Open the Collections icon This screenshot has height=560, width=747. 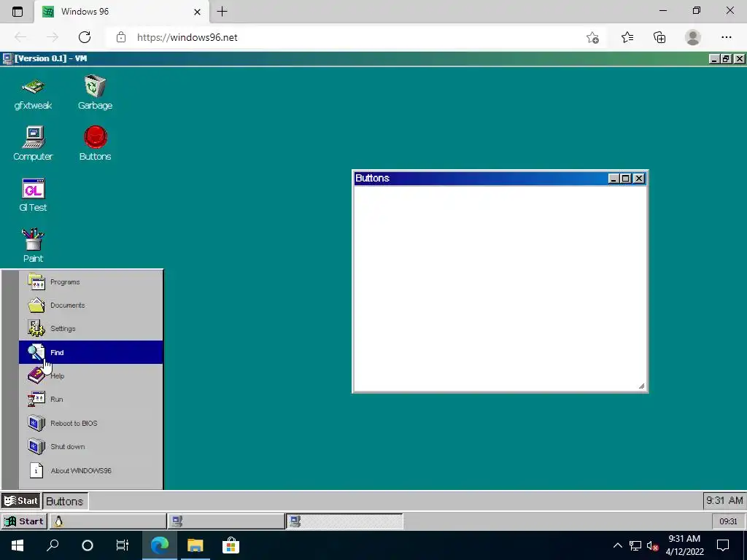tap(659, 37)
